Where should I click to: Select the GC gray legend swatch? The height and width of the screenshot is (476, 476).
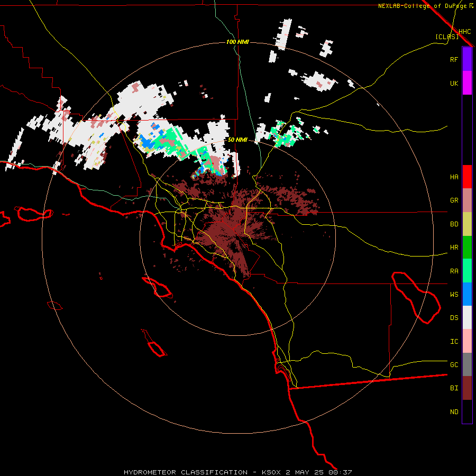[x=467, y=364]
